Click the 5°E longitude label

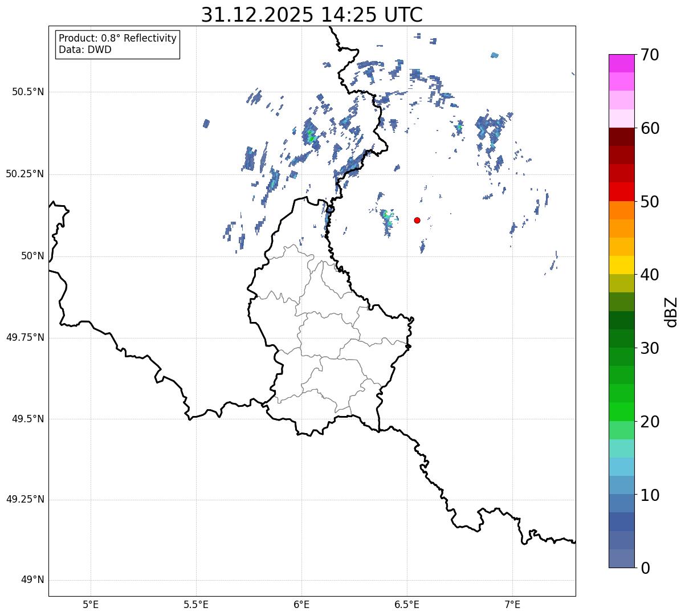pos(91,604)
